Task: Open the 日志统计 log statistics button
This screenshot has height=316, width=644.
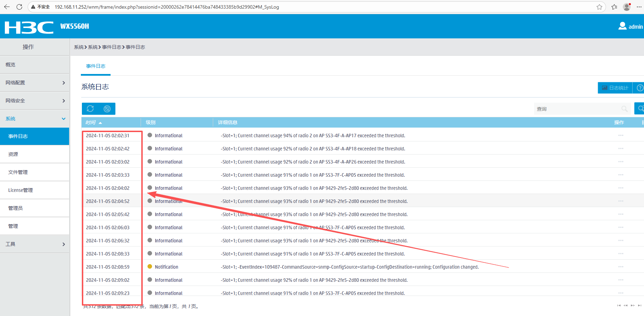Action: [x=615, y=88]
